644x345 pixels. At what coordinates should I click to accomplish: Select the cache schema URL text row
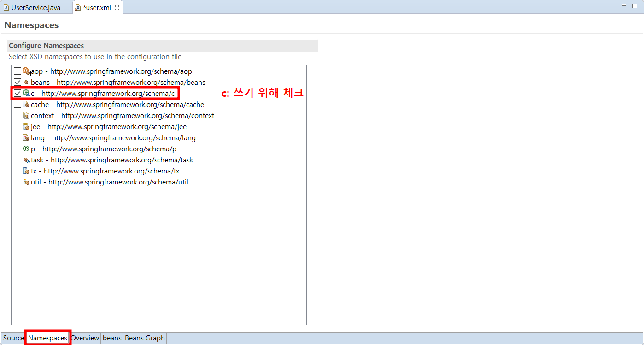(117, 105)
